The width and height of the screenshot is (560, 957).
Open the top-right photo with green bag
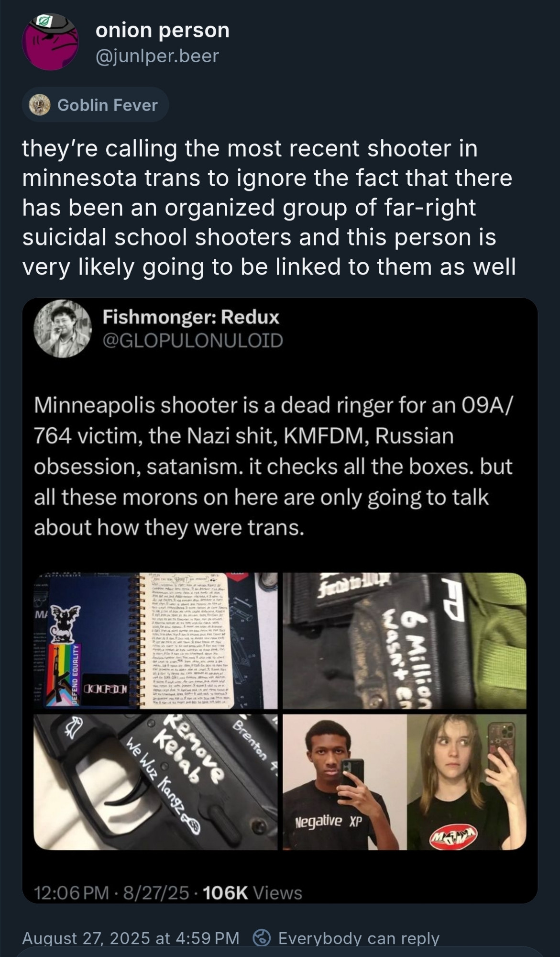tap(405, 640)
